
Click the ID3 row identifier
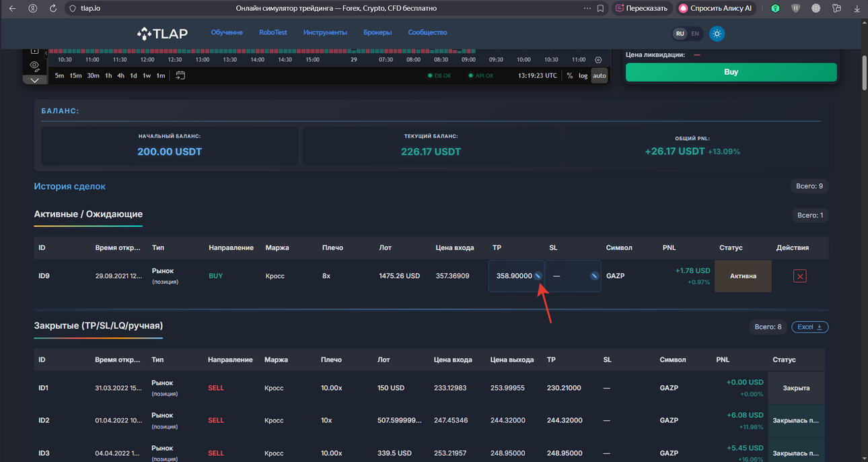[44, 453]
